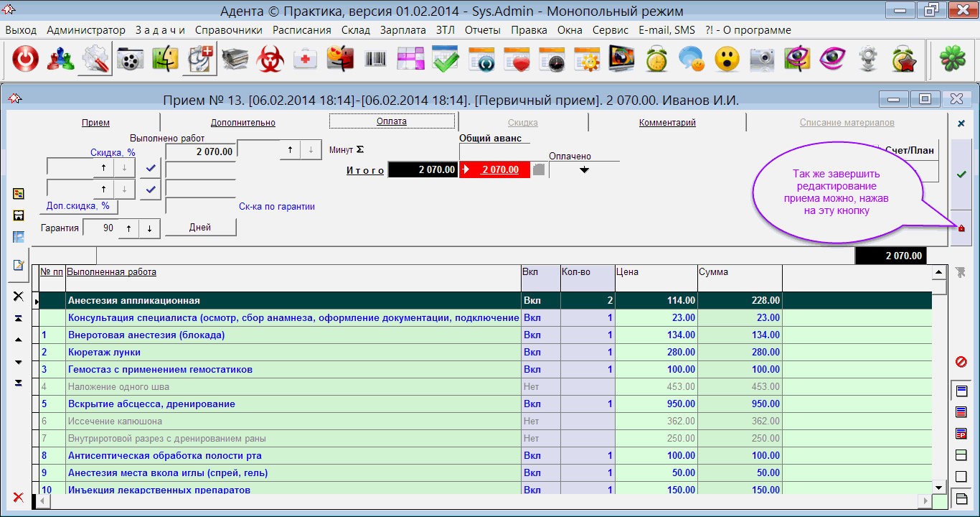Increase warranty days with up arrow
The width and height of the screenshot is (980, 517).
point(128,228)
